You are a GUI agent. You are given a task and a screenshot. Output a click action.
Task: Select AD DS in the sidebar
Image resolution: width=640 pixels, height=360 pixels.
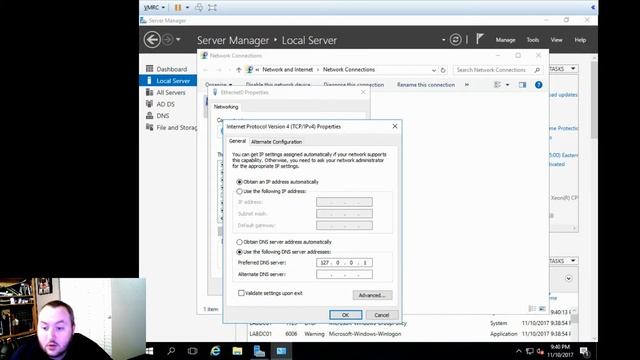[x=165, y=104]
